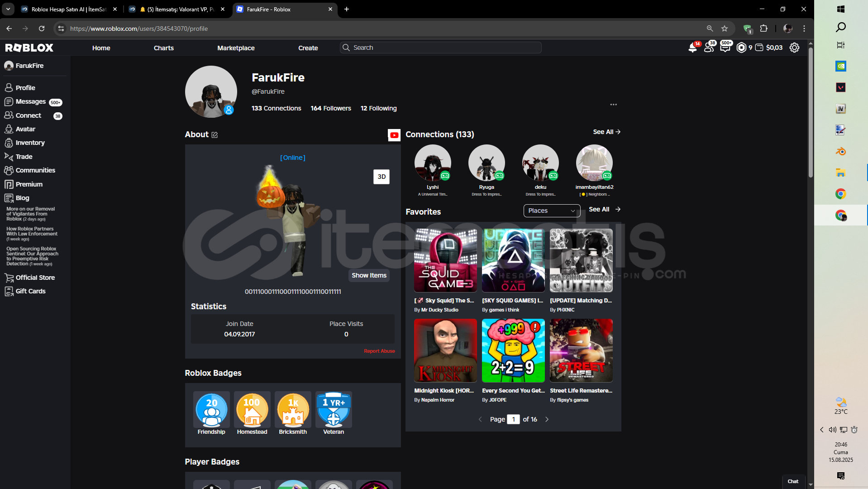View 12 Following list
Screen dimensions: 868x489
pyautogui.click(x=378, y=108)
